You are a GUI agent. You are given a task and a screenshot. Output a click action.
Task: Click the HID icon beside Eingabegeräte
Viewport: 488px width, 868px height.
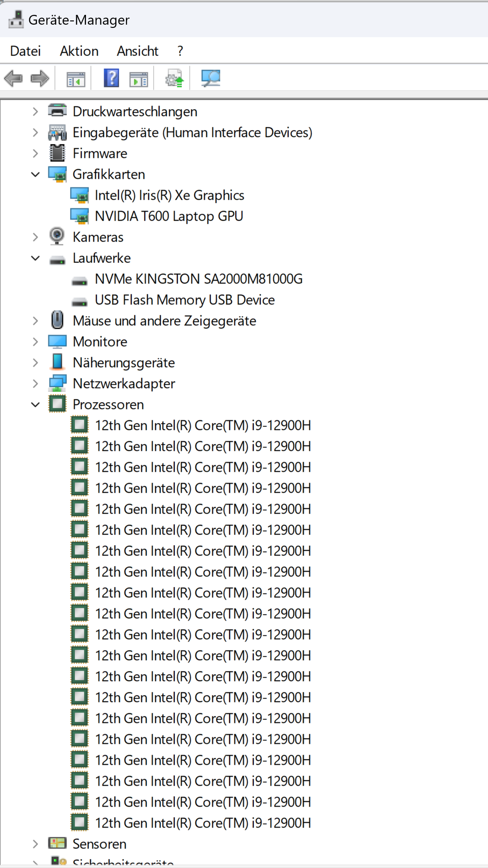[x=58, y=133]
